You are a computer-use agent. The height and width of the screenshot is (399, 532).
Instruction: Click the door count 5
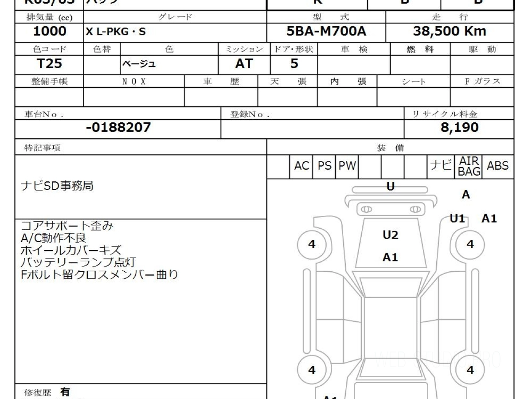[294, 64]
